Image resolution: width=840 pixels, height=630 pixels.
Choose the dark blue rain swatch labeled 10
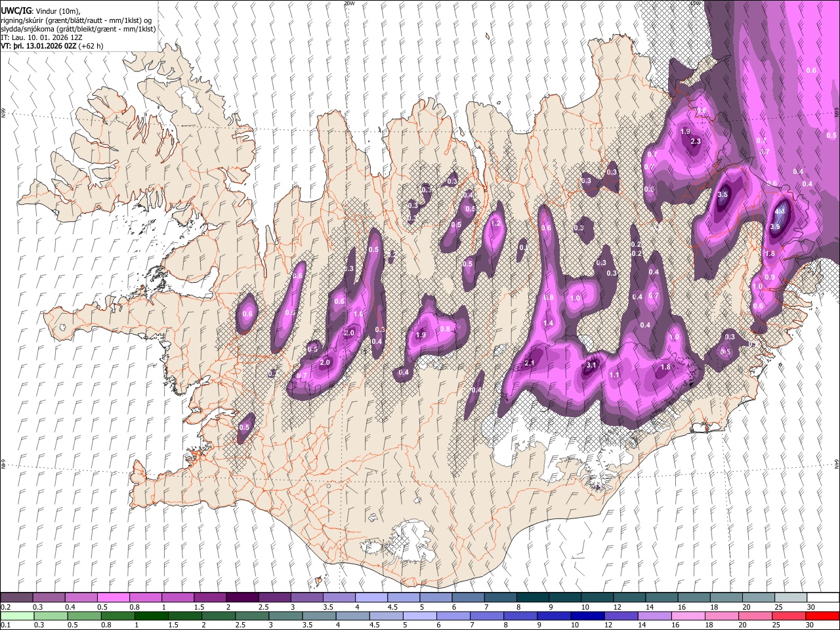[587, 616]
